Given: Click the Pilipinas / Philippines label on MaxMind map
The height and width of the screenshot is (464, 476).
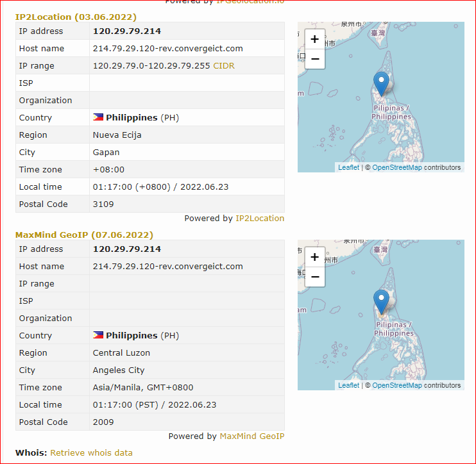Looking at the screenshot, I should pyautogui.click(x=394, y=329).
